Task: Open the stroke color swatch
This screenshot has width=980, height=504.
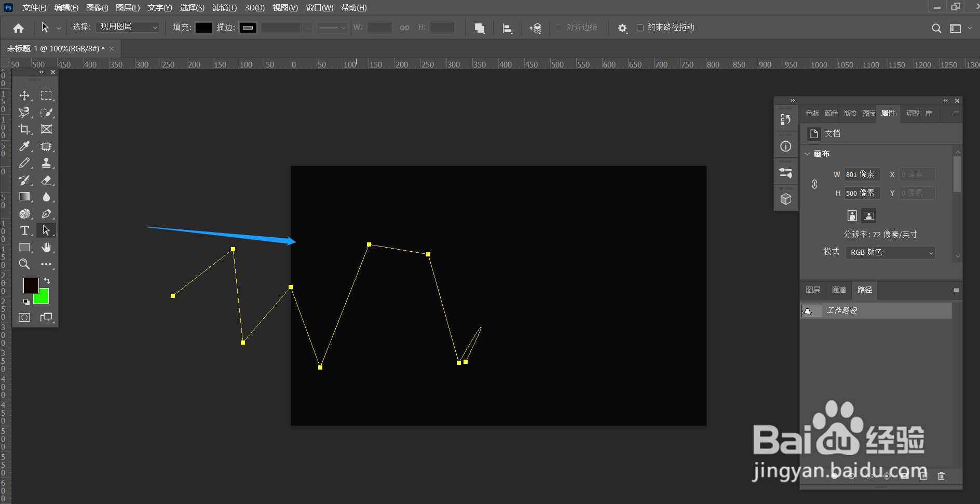Action: [x=248, y=28]
